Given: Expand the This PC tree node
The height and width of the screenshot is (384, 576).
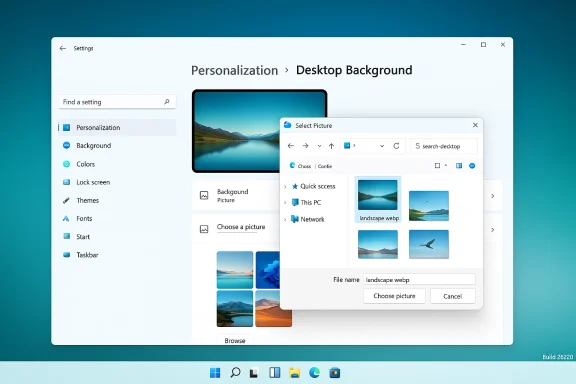Looking at the screenshot, I should [285, 202].
